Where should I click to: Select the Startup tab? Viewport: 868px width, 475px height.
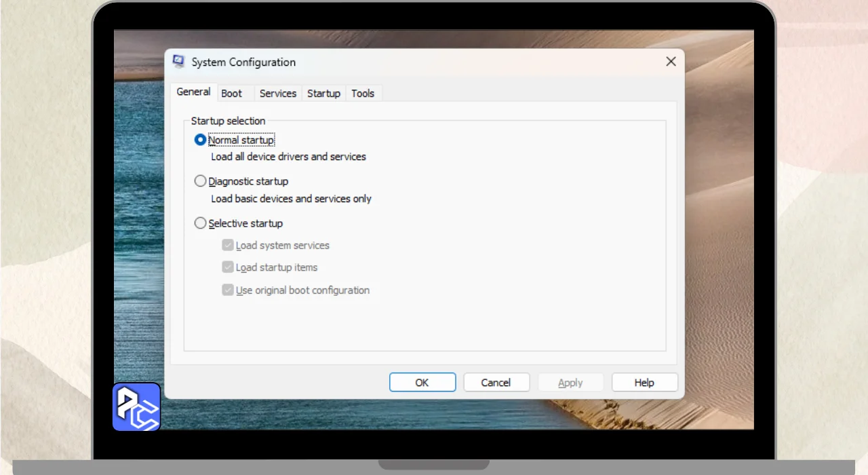(323, 94)
